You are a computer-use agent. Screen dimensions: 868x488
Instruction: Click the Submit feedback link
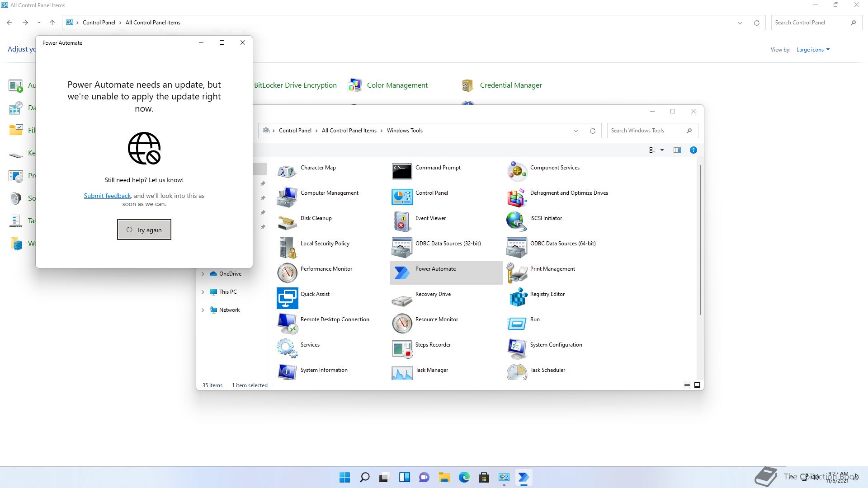click(x=107, y=196)
